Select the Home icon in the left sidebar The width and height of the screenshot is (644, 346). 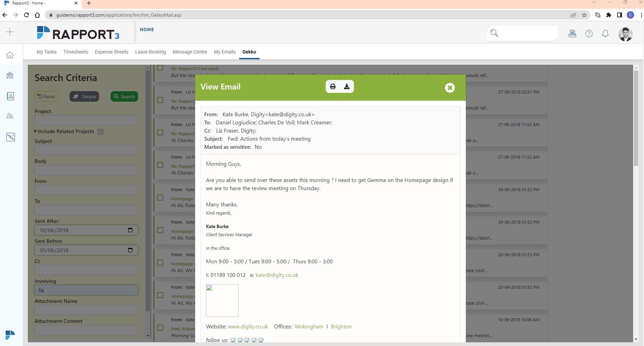click(x=10, y=55)
